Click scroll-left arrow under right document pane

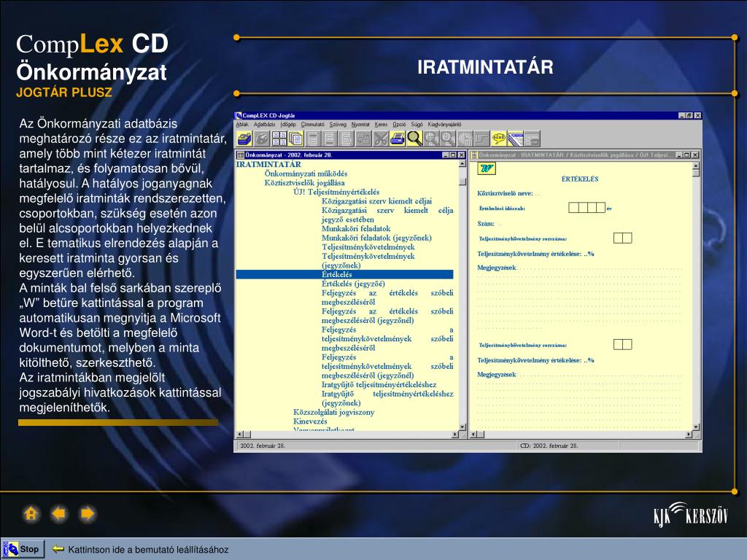[473, 435]
